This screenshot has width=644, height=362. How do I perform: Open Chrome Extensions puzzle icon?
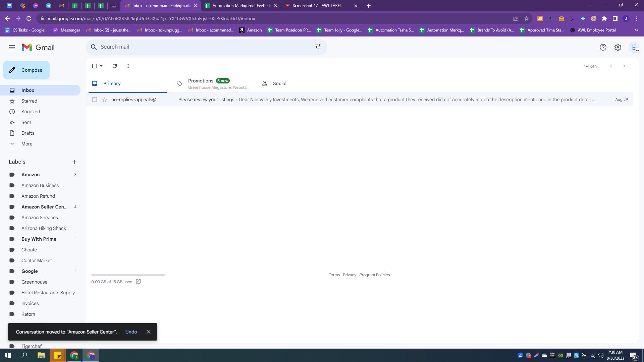(x=604, y=18)
